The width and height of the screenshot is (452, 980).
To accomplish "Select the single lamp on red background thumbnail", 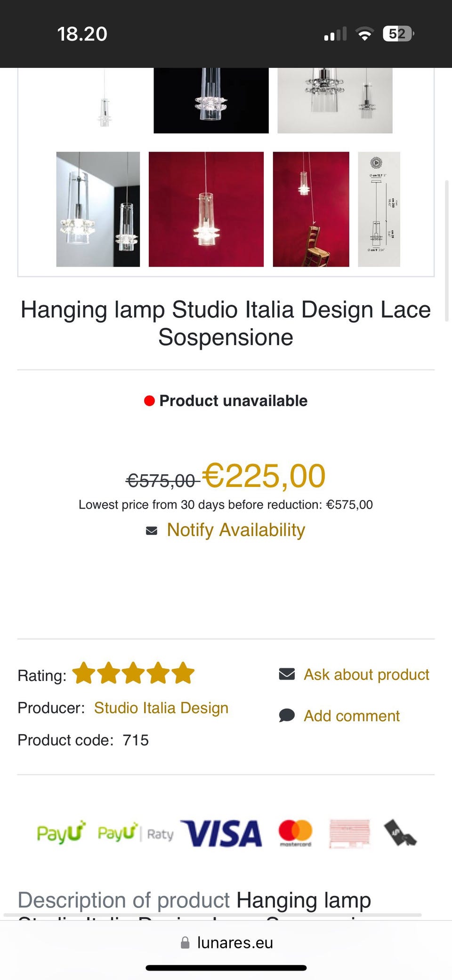I will (x=206, y=209).
